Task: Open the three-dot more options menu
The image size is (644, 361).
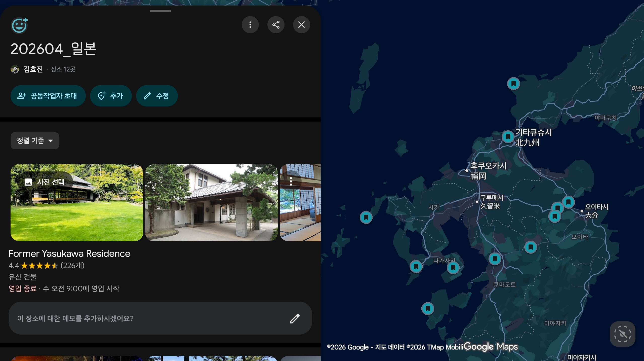Action: pos(250,25)
